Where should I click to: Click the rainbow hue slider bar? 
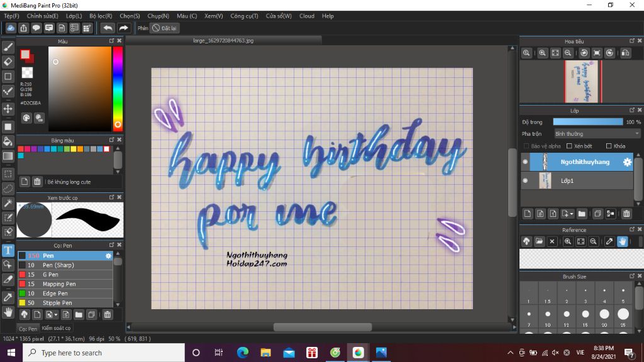click(x=118, y=89)
